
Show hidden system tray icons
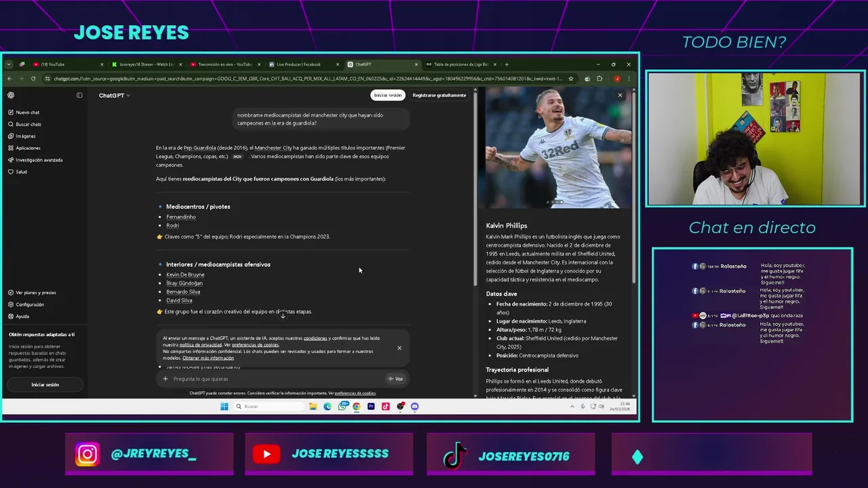point(572,407)
